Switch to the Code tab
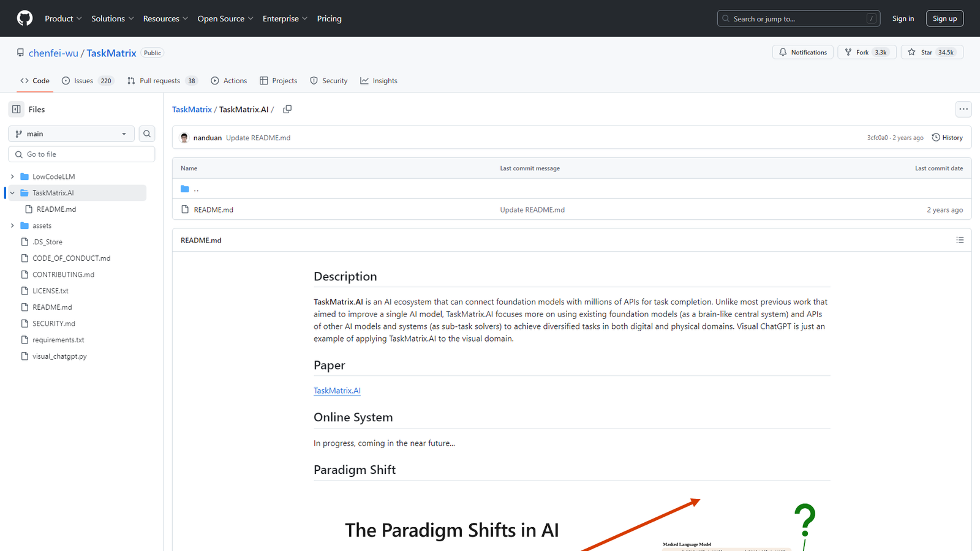This screenshot has width=980, height=551. point(35,81)
